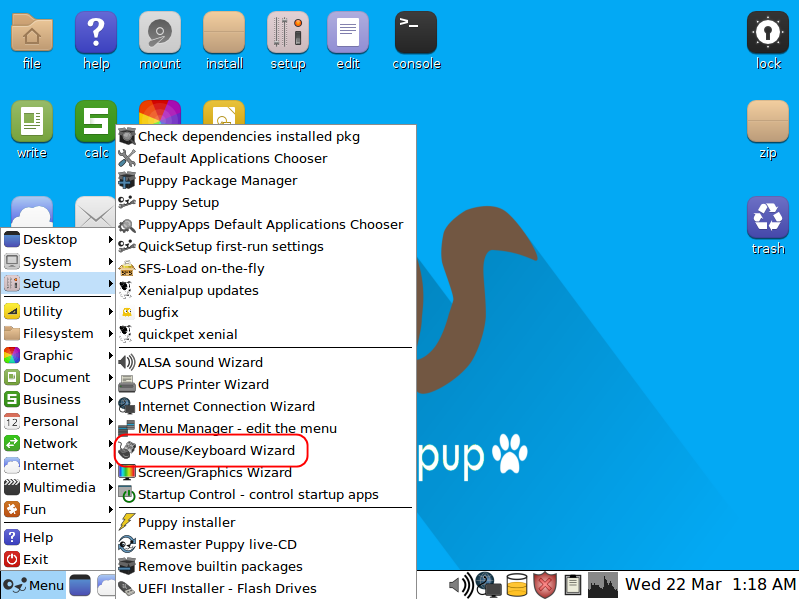This screenshot has width=799, height=599.
Task: Launch ALSA sound Wizard
Action: pyautogui.click(x=266, y=362)
